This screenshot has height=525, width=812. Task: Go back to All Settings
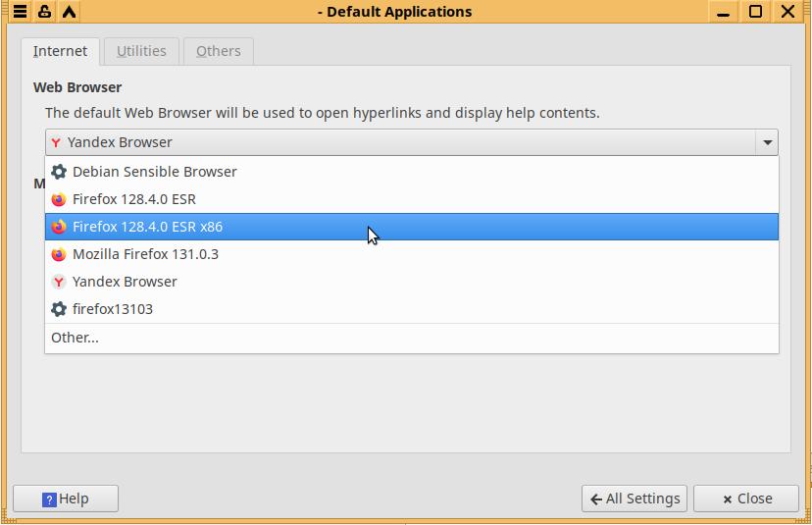[x=634, y=499]
